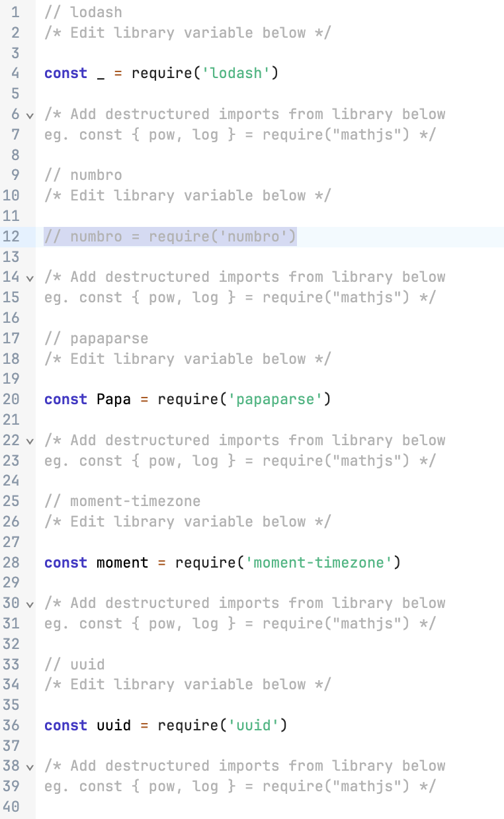This screenshot has height=819, width=504.
Task: Click line number 12 in the gutter
Action: [x=12, y=236]
